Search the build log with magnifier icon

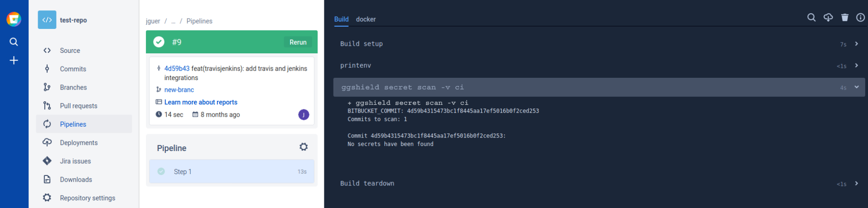click(x=811, y=17)
